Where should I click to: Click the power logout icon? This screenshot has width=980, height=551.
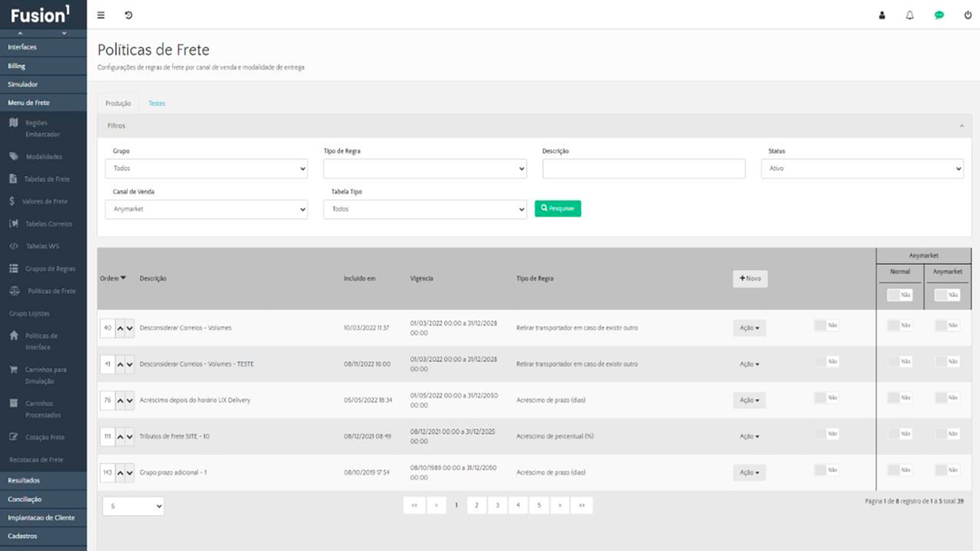tap(968, 15)
